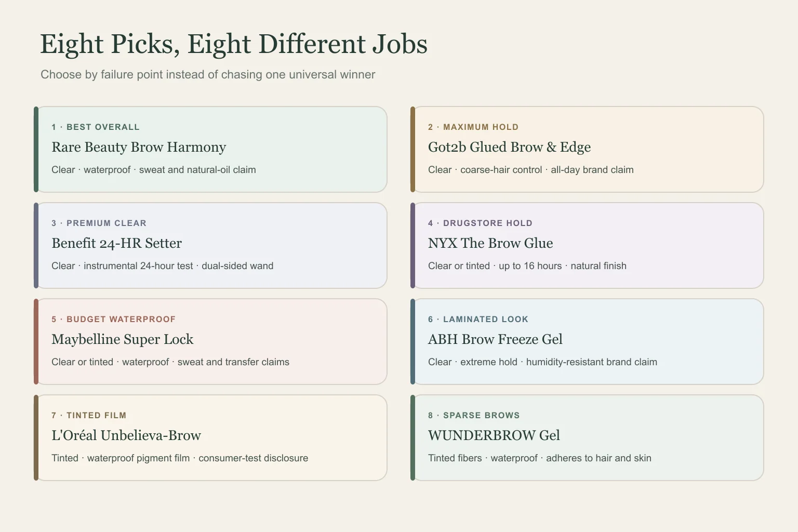Click "Clear or tinted · waterproof · sweat and transfer claims"
The width and height of the screenshot is (798, 532).
click(x=170, y=362)
